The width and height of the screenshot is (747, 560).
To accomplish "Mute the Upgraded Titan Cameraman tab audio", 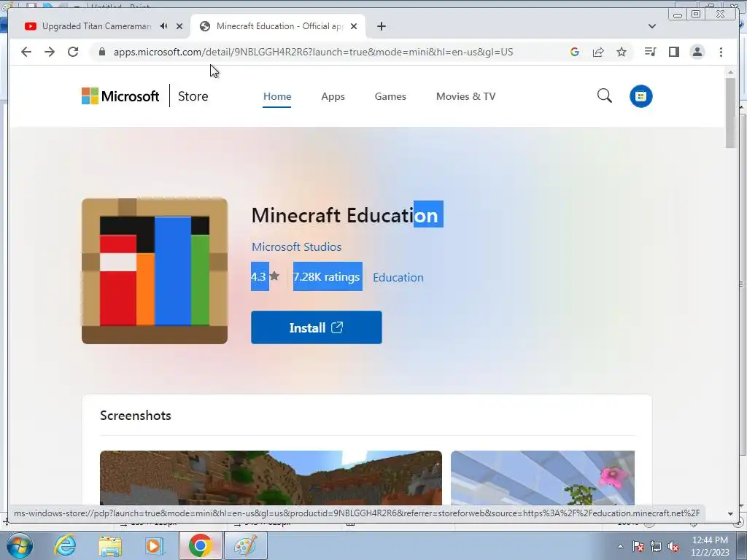I will pyautogui.click(x=164, y=26).
